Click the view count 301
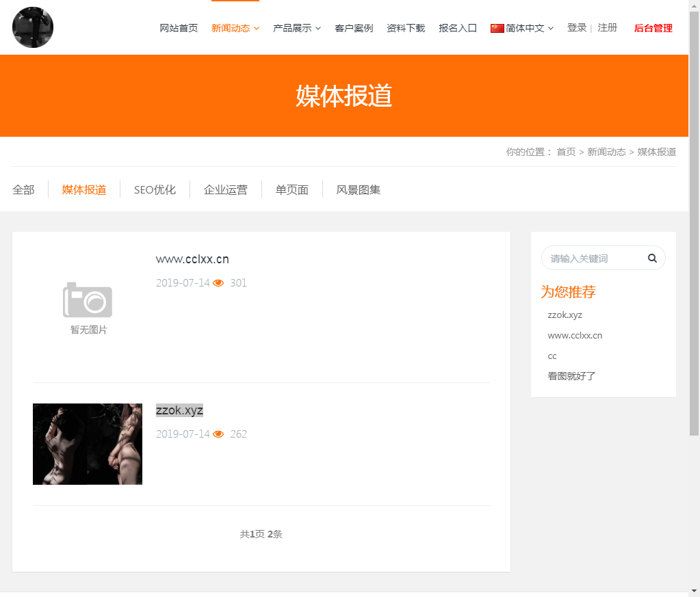 [x=238, y=283]
